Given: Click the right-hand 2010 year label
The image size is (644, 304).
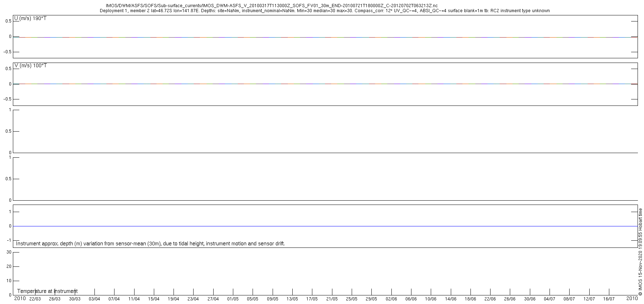Looking at the screenshot, I should click(632, 298).
